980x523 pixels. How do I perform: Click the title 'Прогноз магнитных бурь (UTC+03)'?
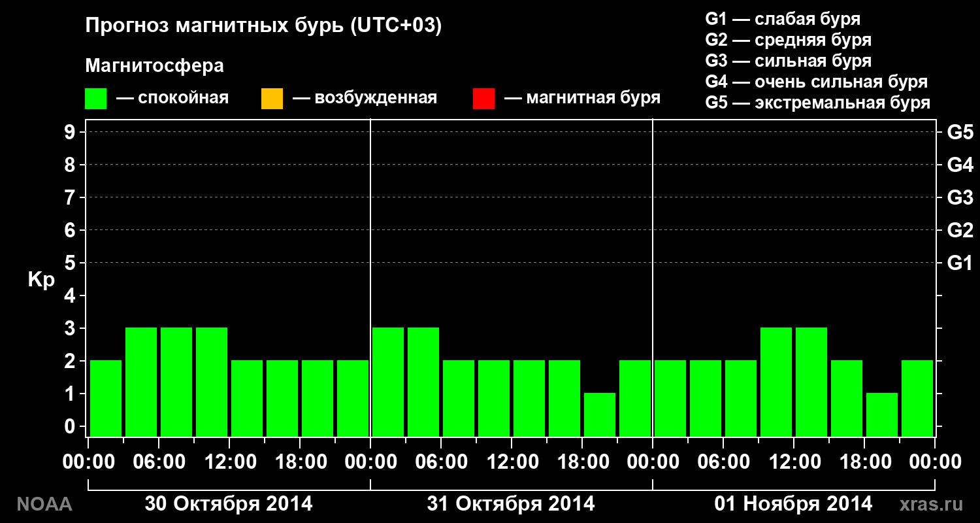[x=264, y=26]
